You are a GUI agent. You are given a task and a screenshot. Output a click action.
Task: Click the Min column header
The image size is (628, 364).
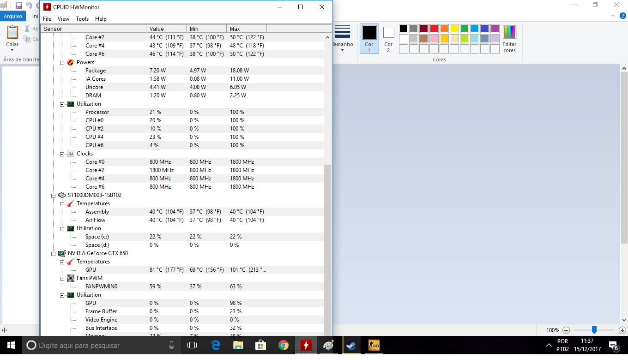point(206,29)
